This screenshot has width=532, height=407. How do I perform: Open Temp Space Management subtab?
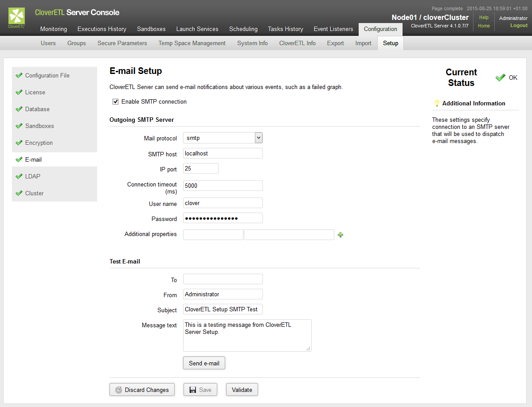coord(192,43)
